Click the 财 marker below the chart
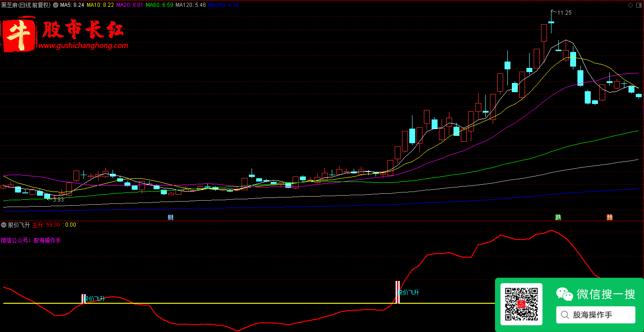 click(170, 217)
